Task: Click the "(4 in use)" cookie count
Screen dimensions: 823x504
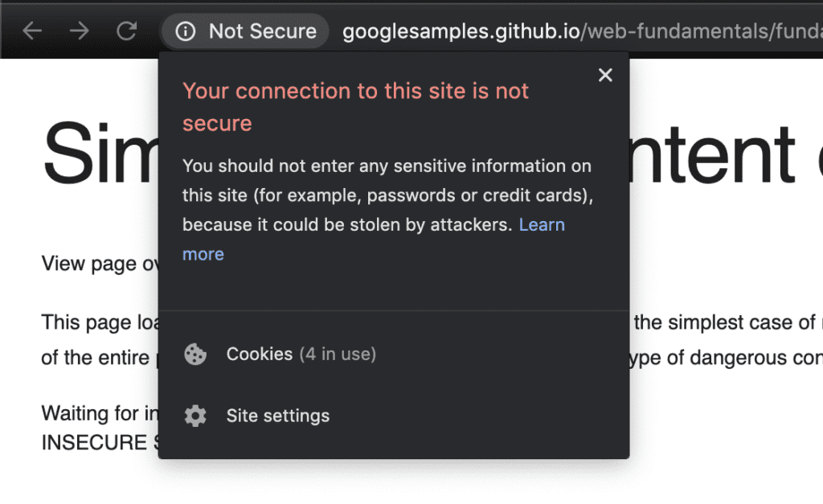Action: click(x=338, y=354)
